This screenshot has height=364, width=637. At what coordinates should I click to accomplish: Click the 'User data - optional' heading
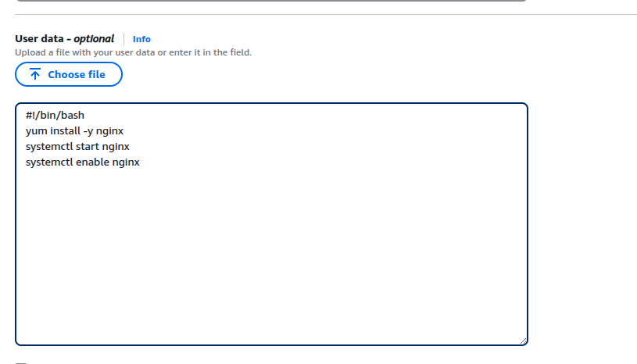65,39
